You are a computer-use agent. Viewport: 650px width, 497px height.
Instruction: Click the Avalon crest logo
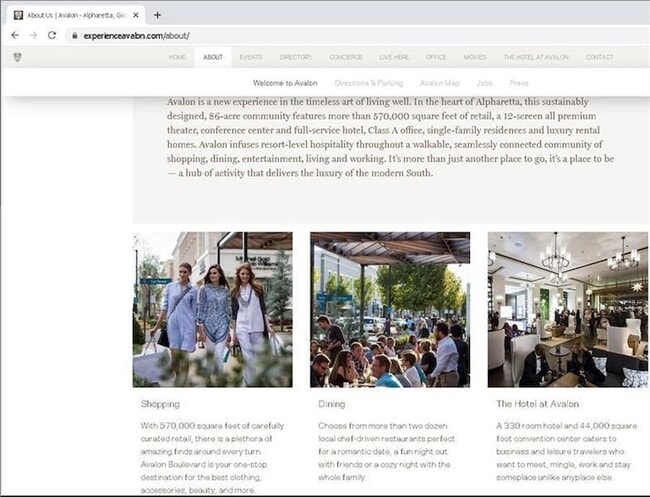pos(17,57)
